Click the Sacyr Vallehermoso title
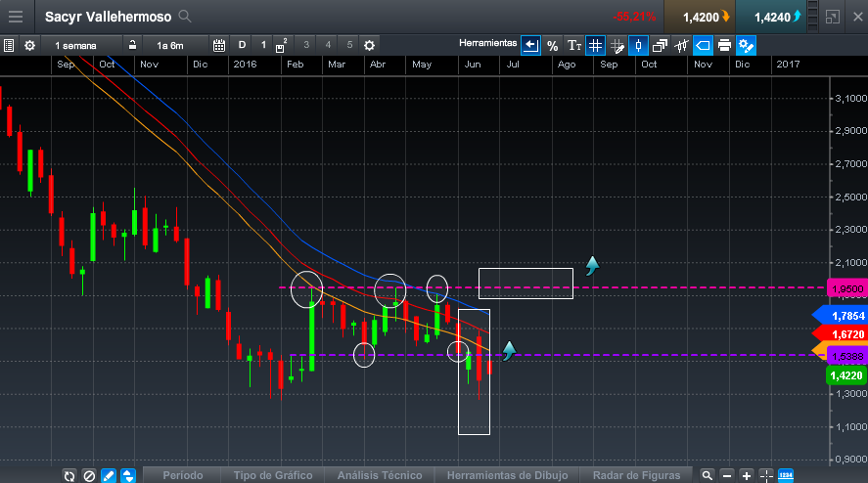The image size is (868, 483). click(108, 17)
